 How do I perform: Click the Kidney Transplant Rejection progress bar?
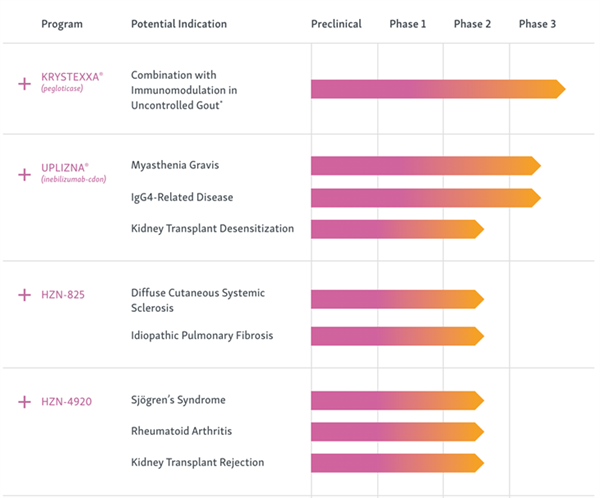[398, 463]
